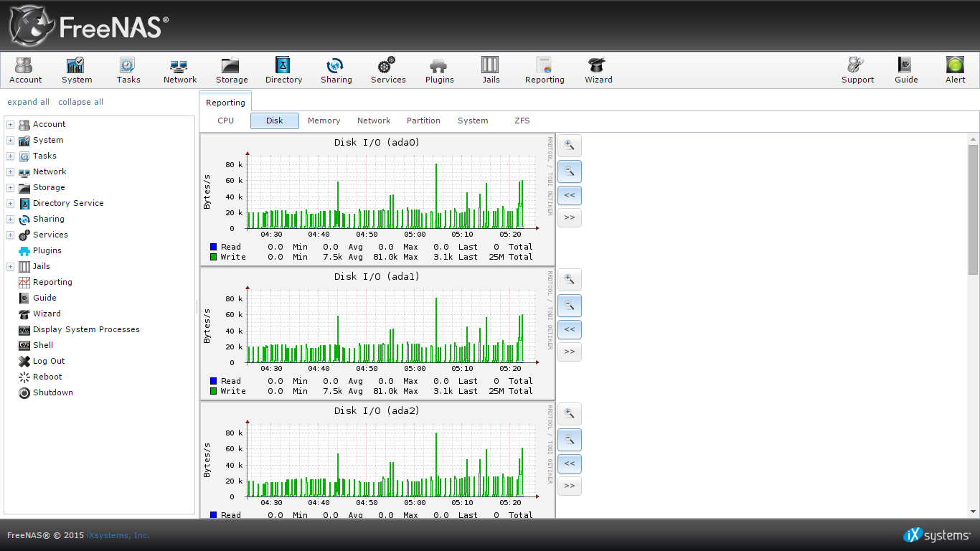
Task: Click the vertical scrollbar of the graphs
Action: click(x=973, y=209)
